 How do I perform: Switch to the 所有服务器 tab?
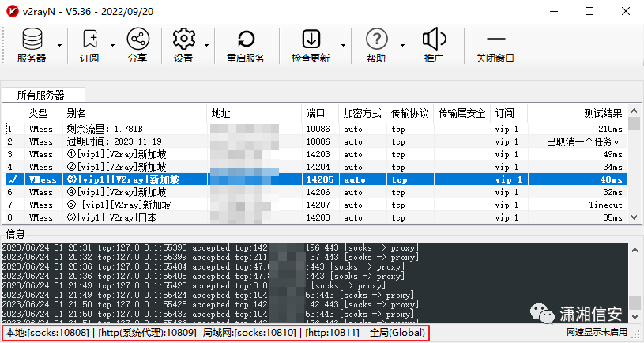point(43,95)
